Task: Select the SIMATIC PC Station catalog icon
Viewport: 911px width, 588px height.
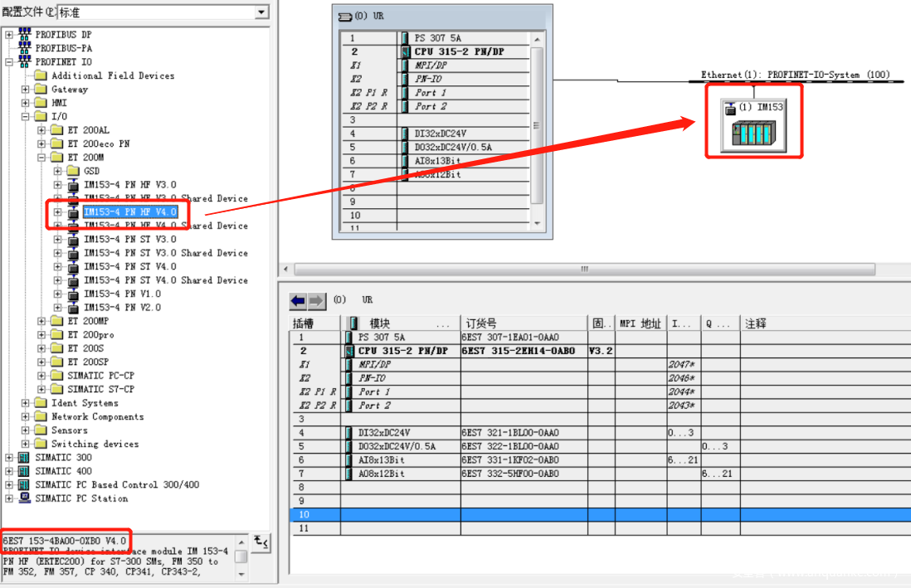Action: [x=24, y=498]
